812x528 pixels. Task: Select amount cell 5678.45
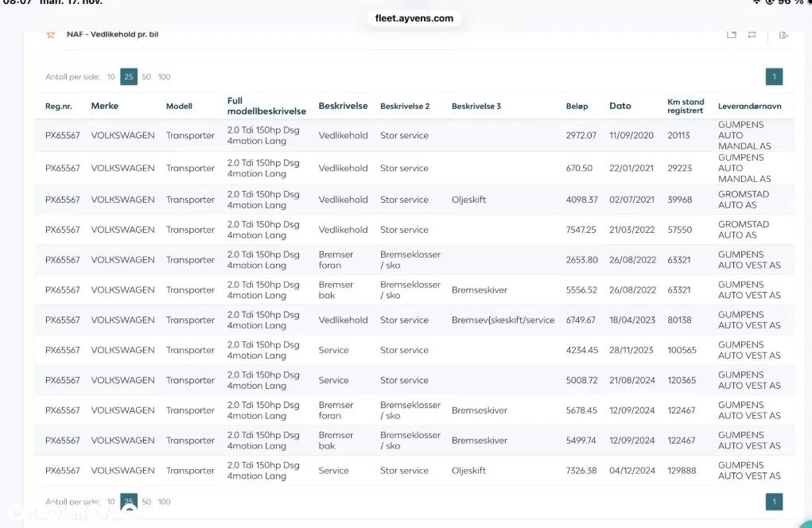pos(581,410)
